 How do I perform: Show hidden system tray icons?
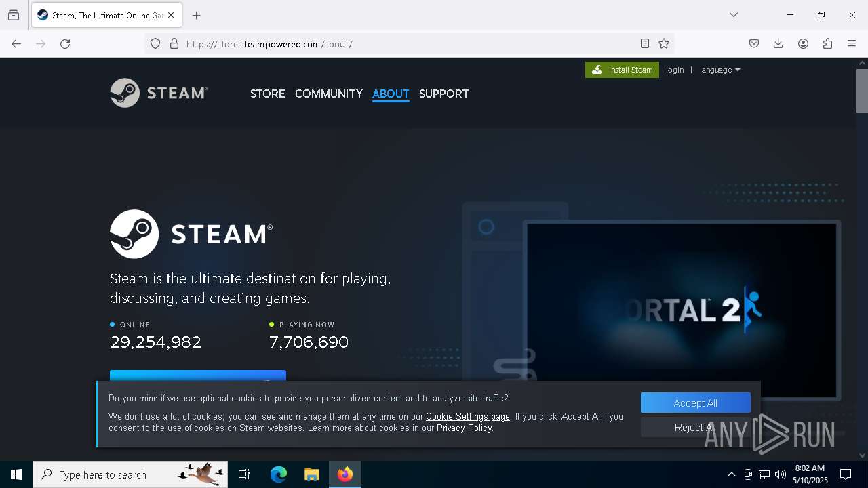click(x=731, y=474)
